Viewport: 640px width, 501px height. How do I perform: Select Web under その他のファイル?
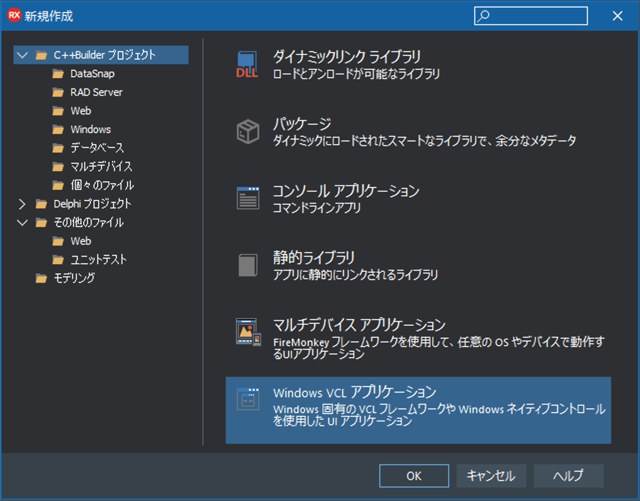[x=81, y=241]
